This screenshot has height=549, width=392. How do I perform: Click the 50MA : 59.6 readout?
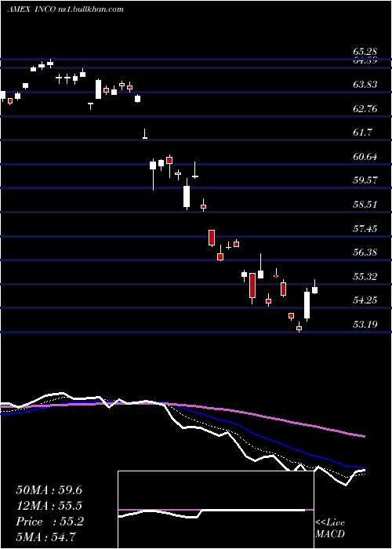coord(49,490)
